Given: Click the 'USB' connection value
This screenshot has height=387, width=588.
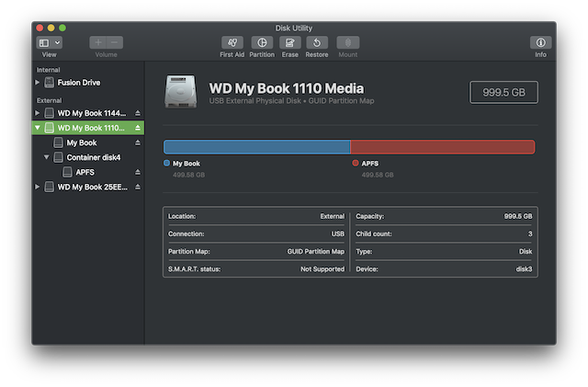Looking at the screenshot, I should pyautogui.click(x=338, y=233).
